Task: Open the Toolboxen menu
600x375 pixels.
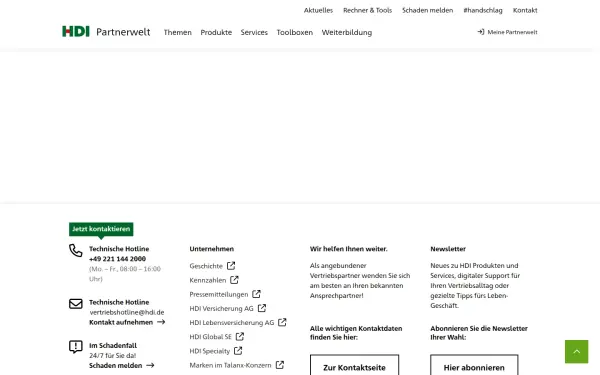Action: tap(295, 33)
